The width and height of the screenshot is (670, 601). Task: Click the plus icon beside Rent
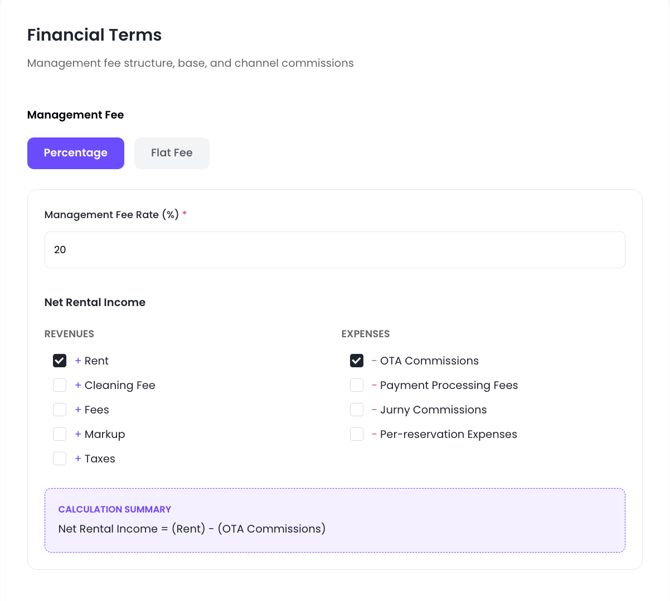(x=78, y=361)
